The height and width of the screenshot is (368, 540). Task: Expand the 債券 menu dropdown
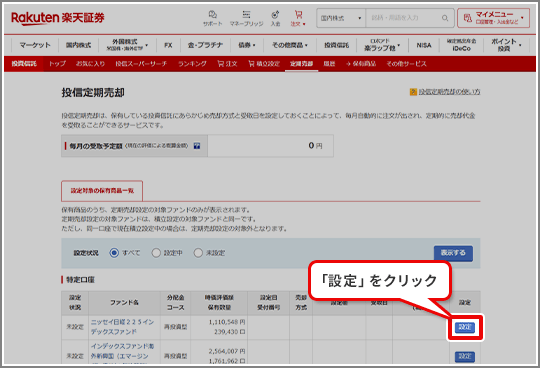[x=247, y=45]
